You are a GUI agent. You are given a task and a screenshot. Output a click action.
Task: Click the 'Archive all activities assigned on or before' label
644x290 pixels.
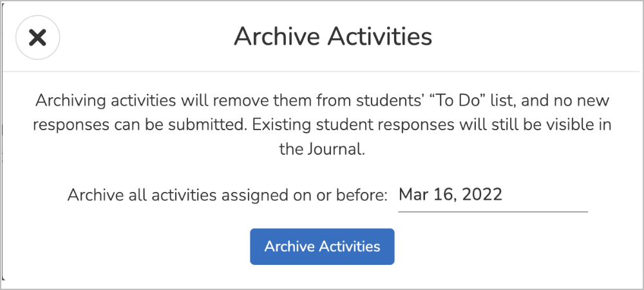[x=227, y=195]
